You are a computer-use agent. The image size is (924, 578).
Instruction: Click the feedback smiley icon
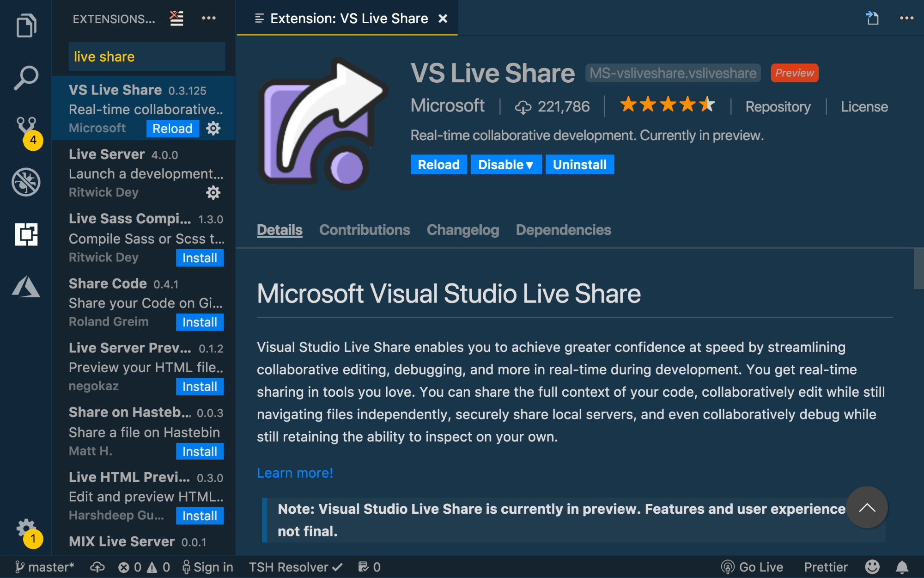click(872, 567)
